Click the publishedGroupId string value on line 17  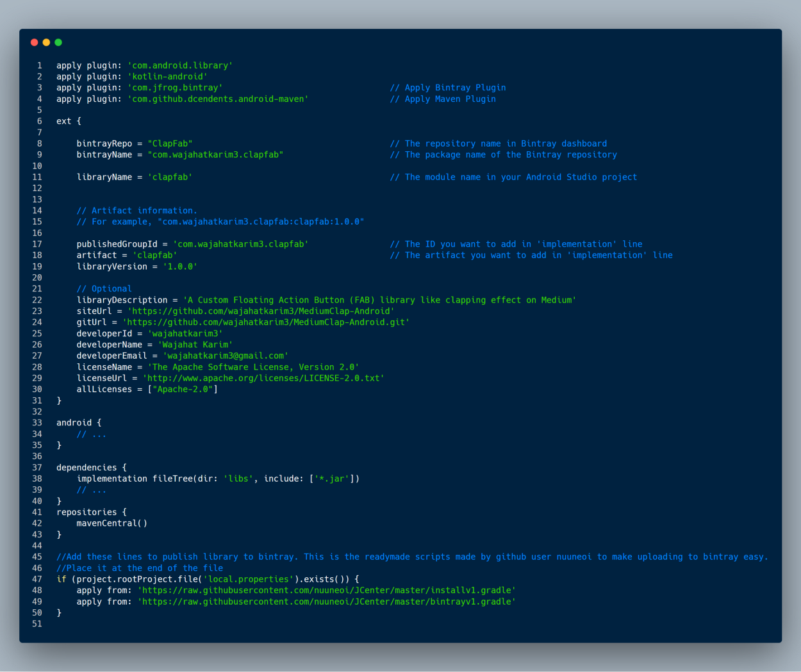[x=240, y=244]
